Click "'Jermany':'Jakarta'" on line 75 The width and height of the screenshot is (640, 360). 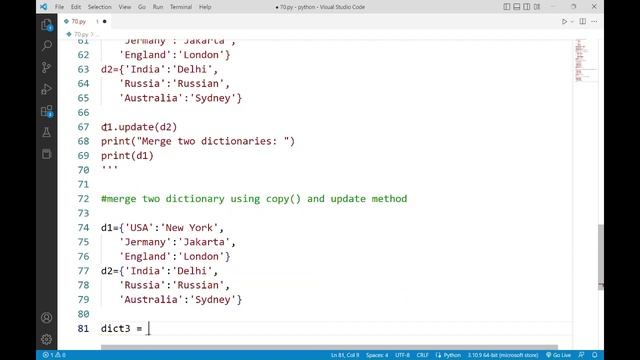tap(174, 242)
